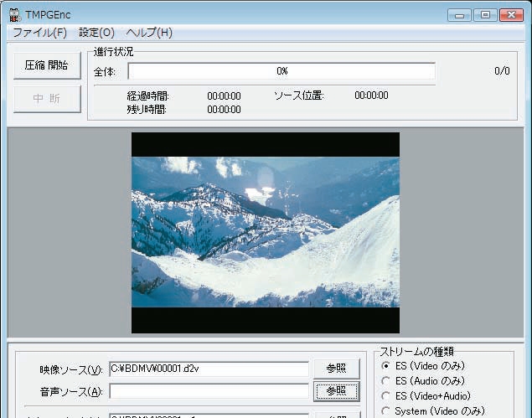Browse audio source with focused 参照 button

pyautogui.click(x=336, y=391)
